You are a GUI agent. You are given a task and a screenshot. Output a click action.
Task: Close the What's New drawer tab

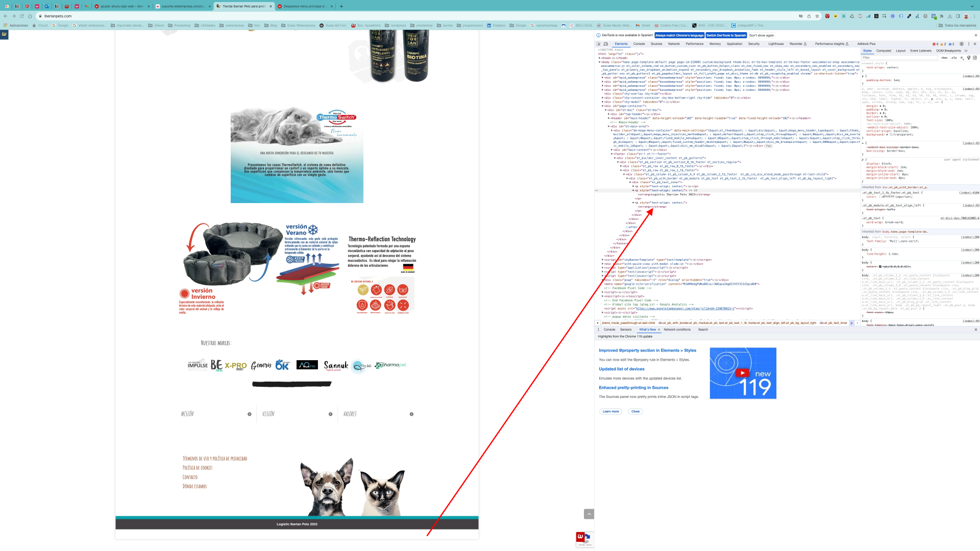[659, 330]
